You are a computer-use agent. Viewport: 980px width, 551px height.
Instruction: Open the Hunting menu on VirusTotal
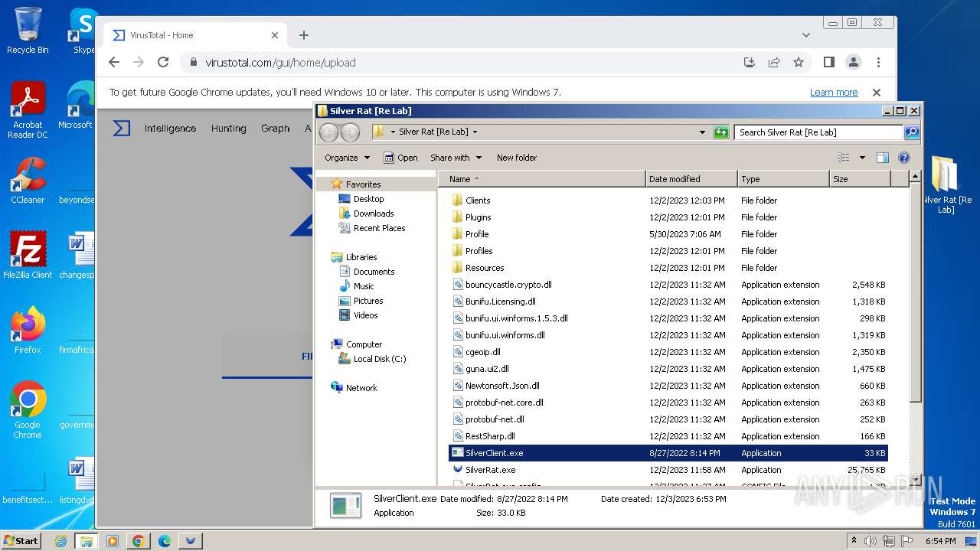click(x=229, y=129)
